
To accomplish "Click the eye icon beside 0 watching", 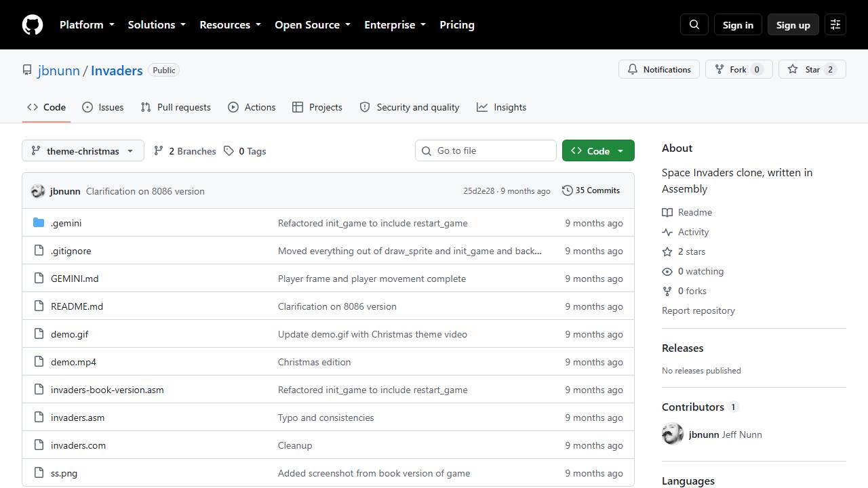I will point(667,271).
